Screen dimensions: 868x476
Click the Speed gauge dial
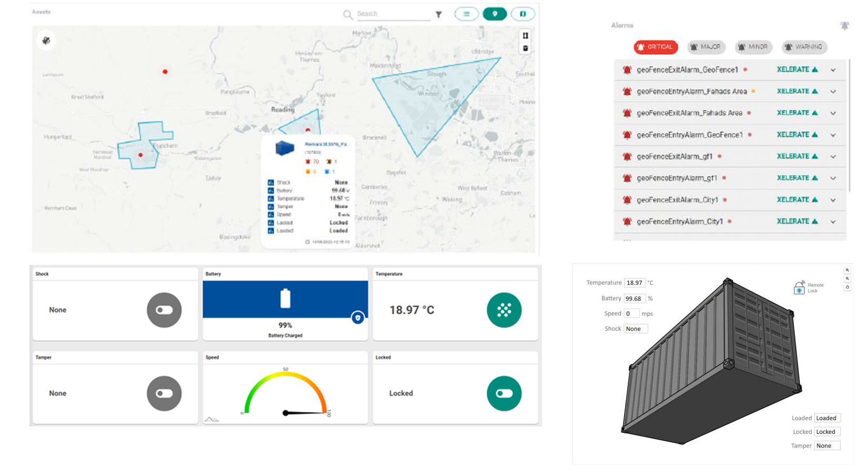pos(285,395)
